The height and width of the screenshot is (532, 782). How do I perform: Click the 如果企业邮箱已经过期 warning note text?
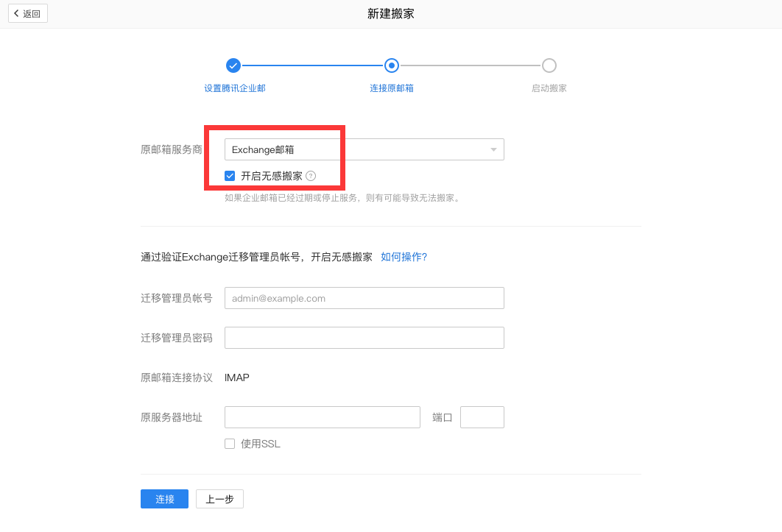click(342, 198)
